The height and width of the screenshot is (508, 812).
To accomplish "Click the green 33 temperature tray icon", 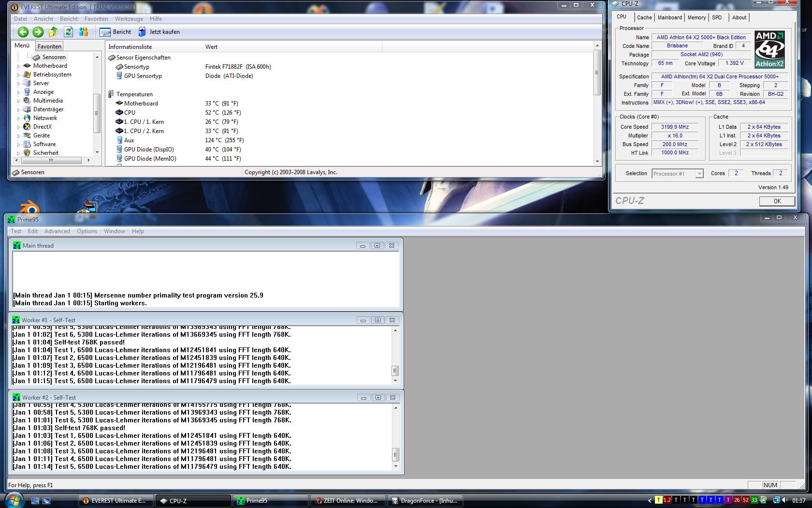I will pyautogui.click(x=754, y=500).
